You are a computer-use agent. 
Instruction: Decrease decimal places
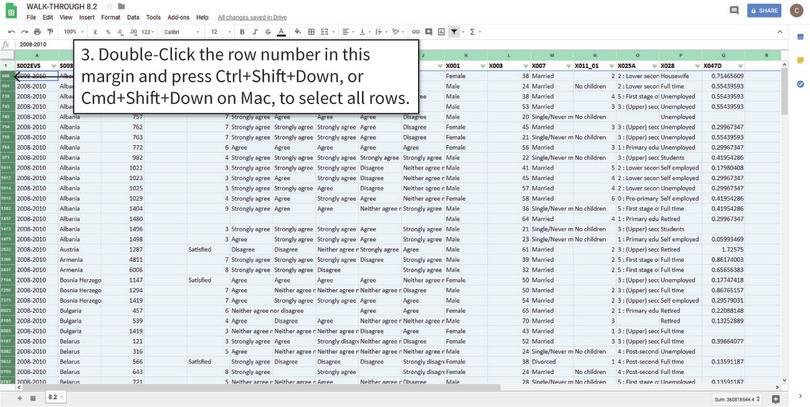[120, 32]
